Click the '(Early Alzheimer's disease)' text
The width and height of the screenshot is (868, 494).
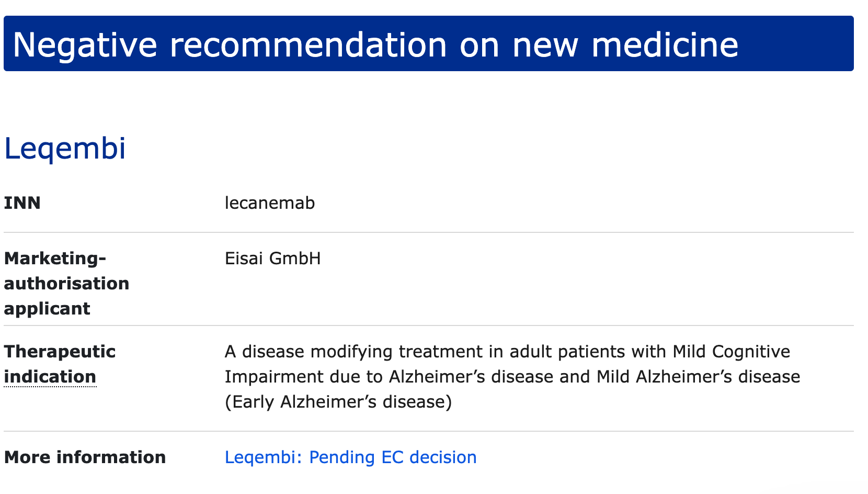coord(338,402)
